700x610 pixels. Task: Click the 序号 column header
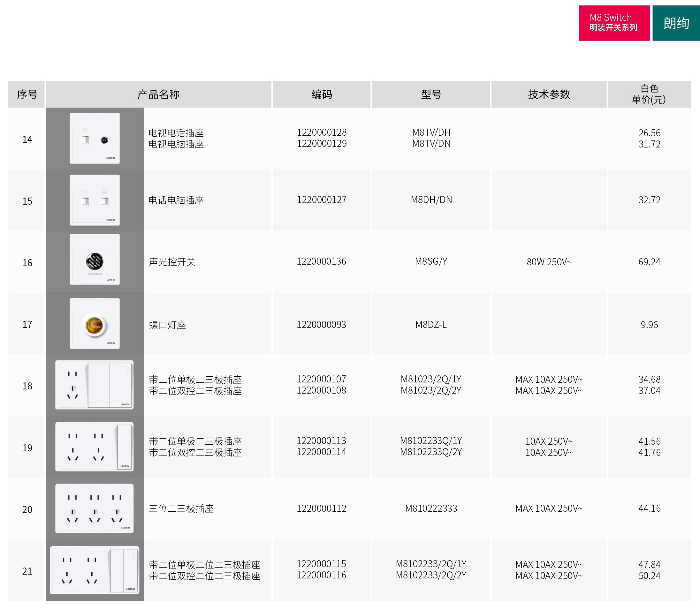(27, 94)
